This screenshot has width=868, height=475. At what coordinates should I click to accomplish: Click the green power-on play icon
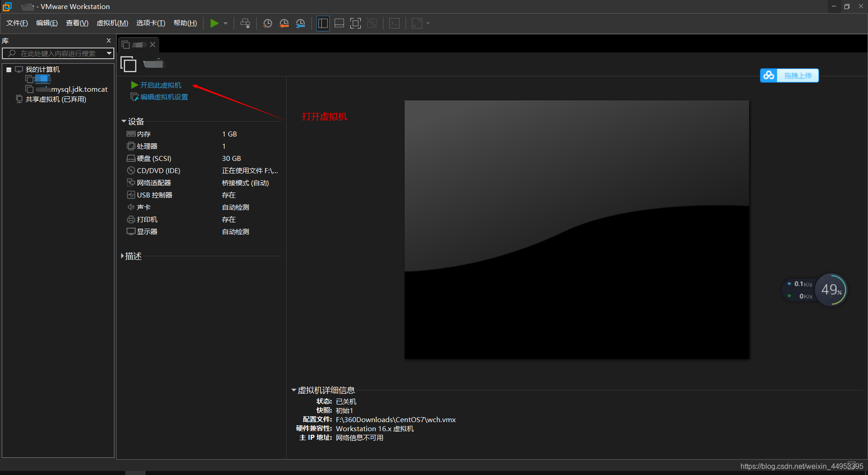point(214,23)
